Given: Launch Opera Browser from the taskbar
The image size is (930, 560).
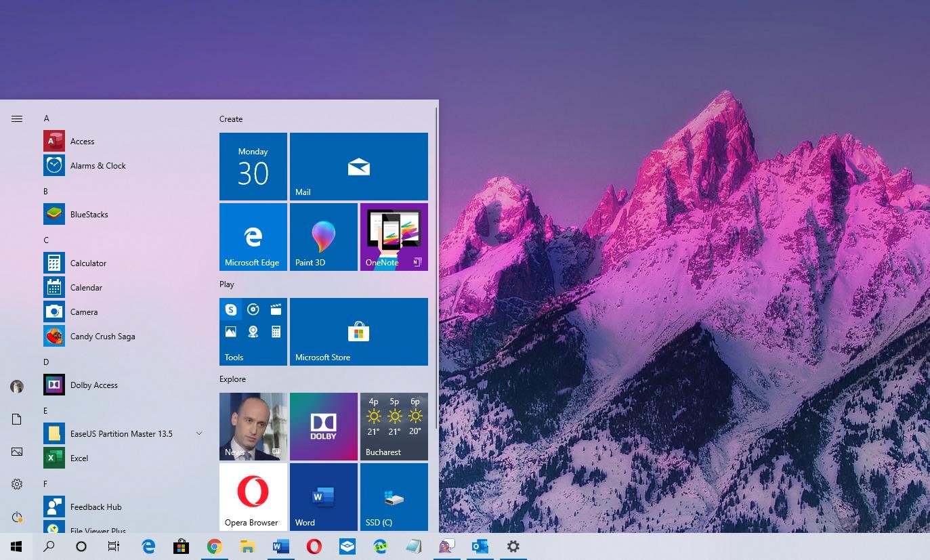Looking at the screenshot, I should [314, 546].
